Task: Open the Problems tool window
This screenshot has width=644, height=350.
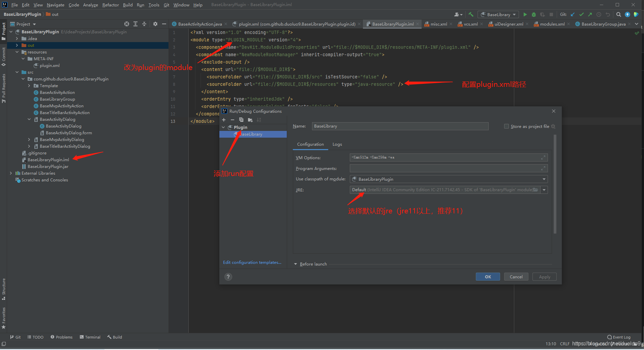Action: click(x=62, y=337)
